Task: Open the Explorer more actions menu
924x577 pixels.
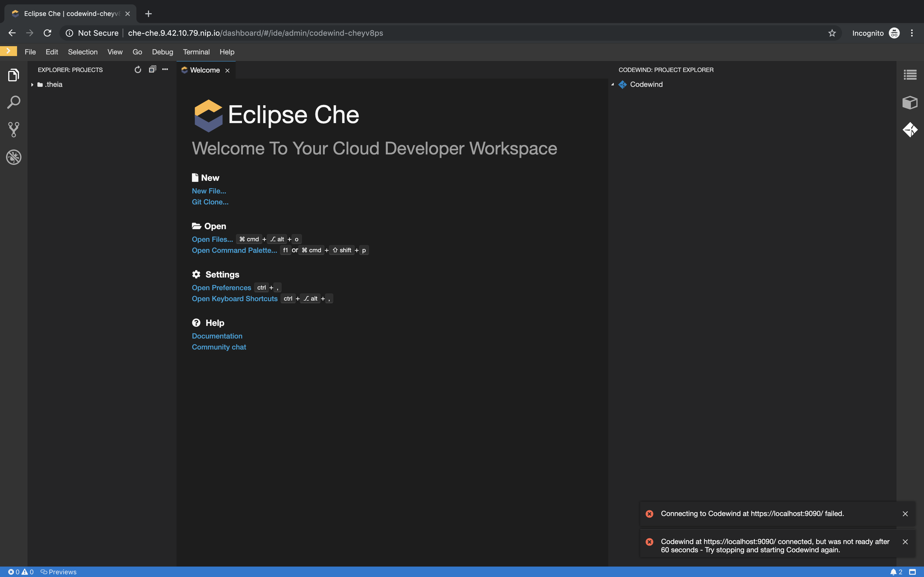Action: tap(165, 69)
